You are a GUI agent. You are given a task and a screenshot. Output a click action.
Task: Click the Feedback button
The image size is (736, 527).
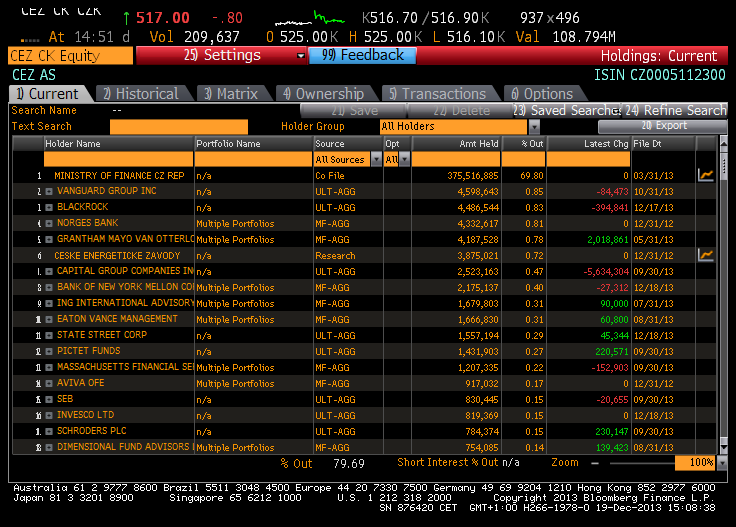362,55
